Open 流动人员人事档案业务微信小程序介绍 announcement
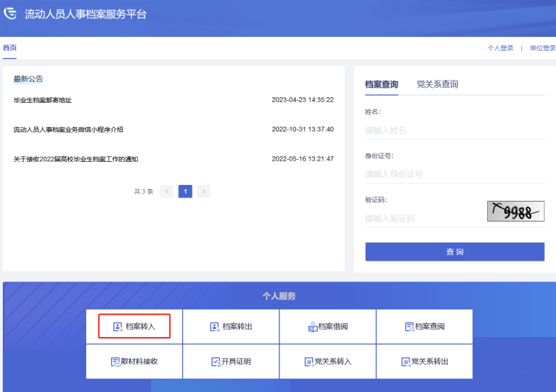The image size is (556, 392). tap(68, 129)
